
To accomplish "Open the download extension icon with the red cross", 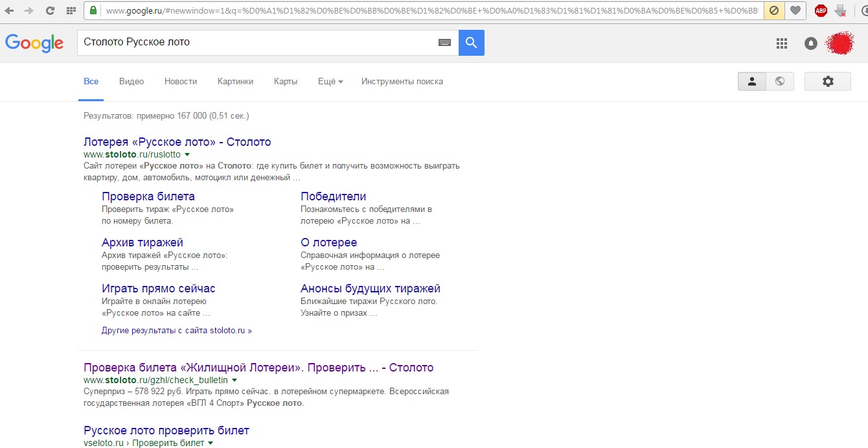I will (841, 10).
